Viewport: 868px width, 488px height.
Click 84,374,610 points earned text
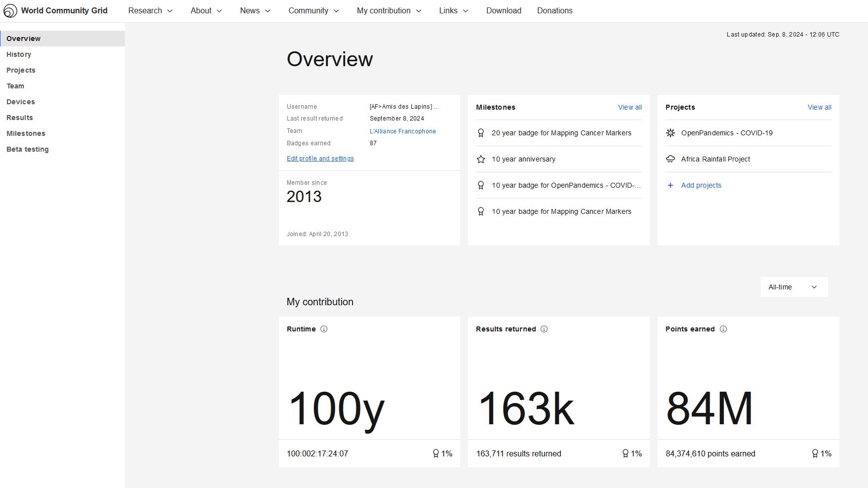(x=710, y=453)
